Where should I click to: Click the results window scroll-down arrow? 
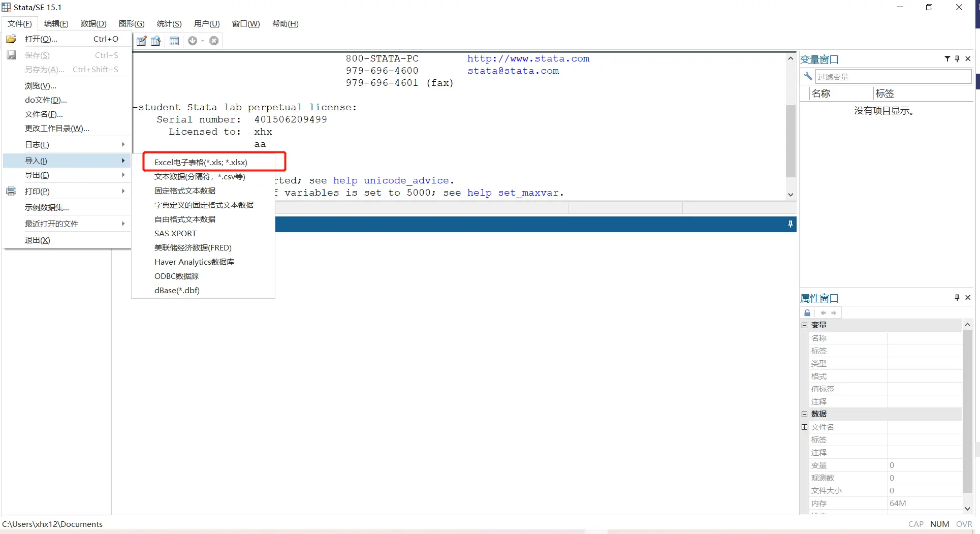coord(791,195)
